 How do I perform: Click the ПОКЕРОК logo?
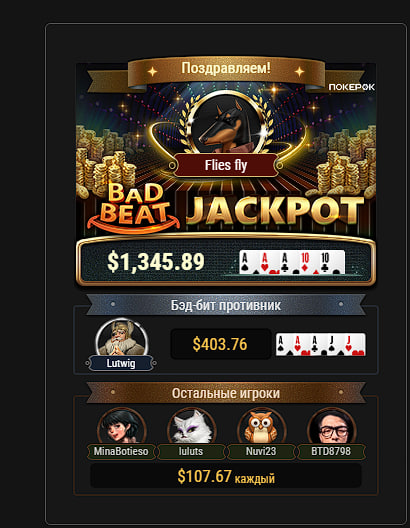(351, 87)
